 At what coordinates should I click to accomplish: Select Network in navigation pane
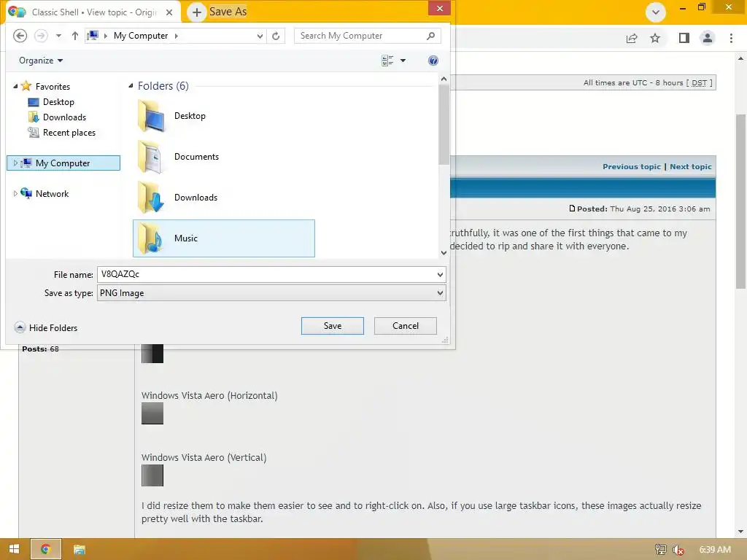coord(52,193)
